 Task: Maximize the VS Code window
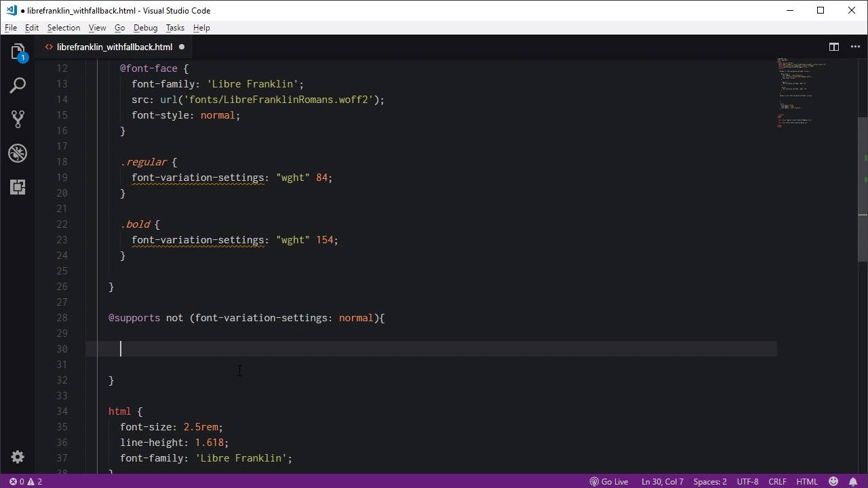(821, 10)
